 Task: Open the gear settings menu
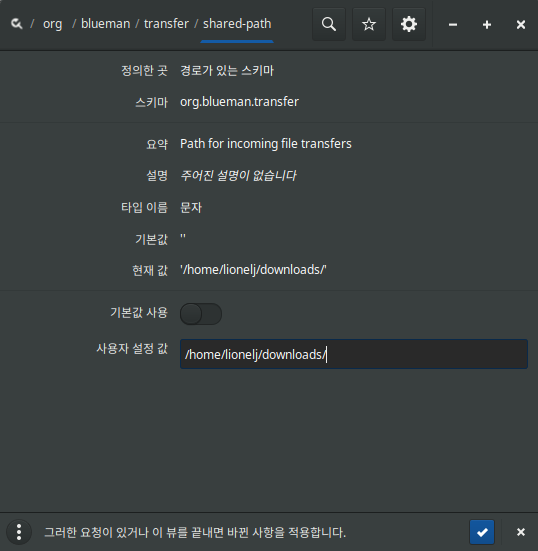(409, 24)
